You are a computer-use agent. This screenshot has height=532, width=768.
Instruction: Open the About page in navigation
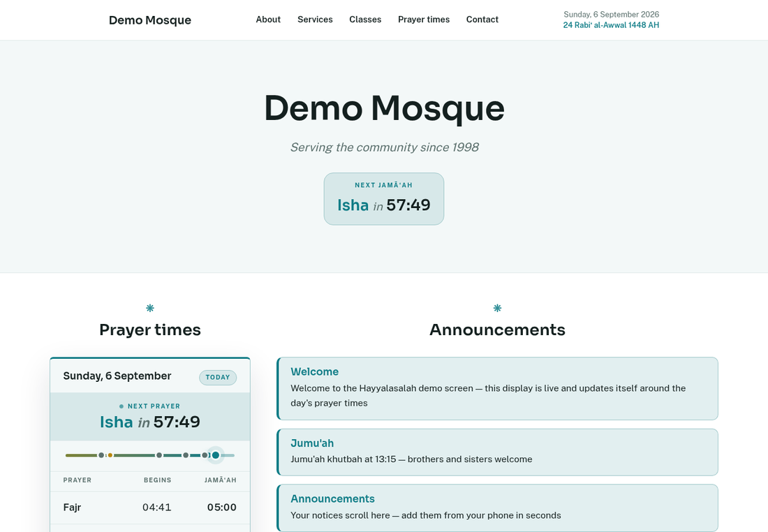coord(268,20)
